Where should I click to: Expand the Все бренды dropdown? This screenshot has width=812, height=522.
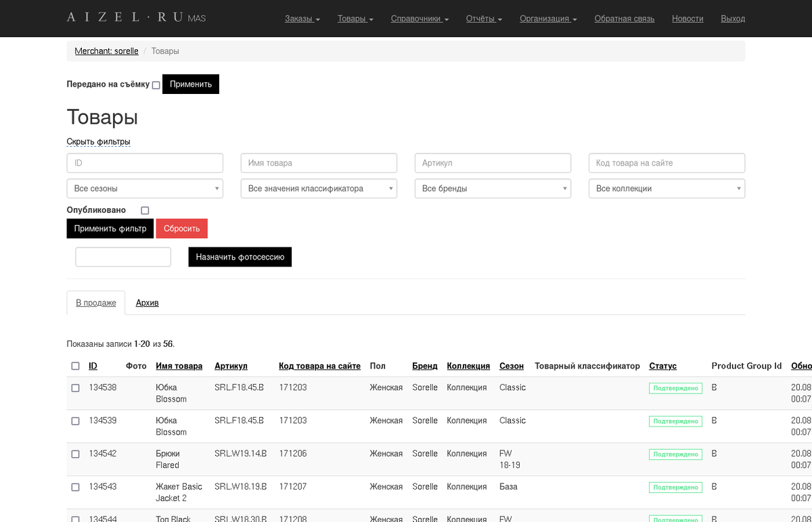click(x=493, y=189)
